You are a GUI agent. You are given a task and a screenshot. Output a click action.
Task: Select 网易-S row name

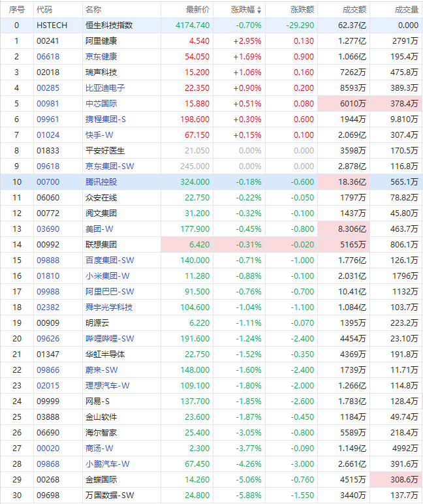point(97,402)
